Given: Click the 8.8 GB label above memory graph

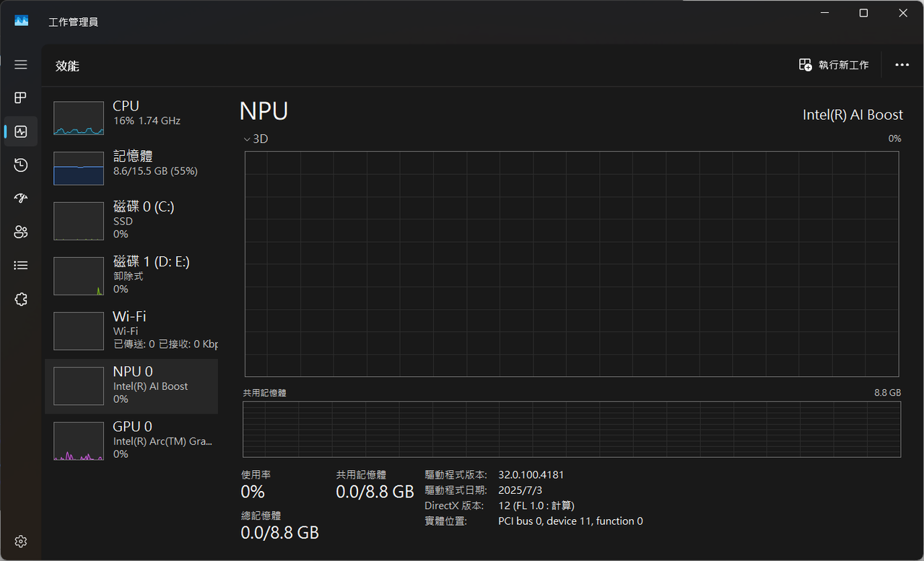Looking at the screenshot, I should coord(887,393).
